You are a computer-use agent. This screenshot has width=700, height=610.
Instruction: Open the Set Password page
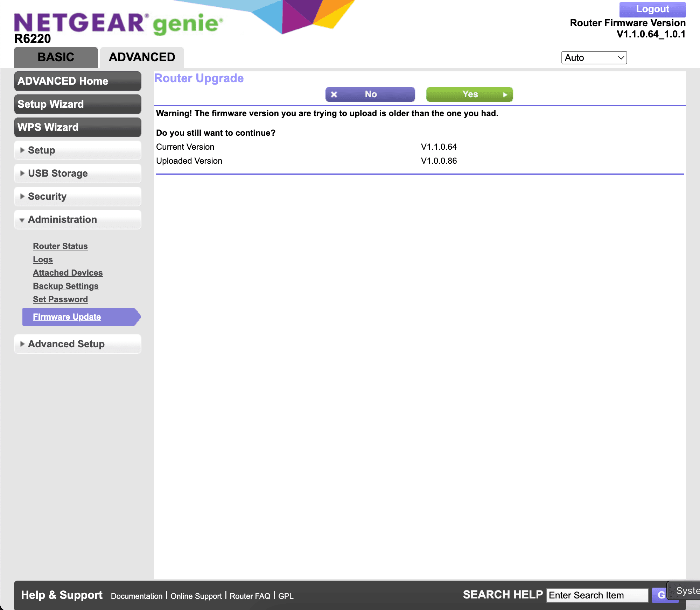(60, 299)
